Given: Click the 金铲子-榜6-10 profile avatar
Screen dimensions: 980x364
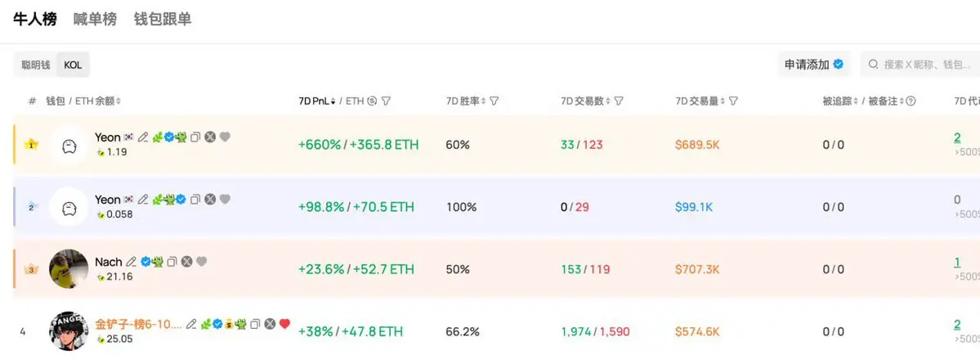Looking at the screenshot, I should point(69,330).
